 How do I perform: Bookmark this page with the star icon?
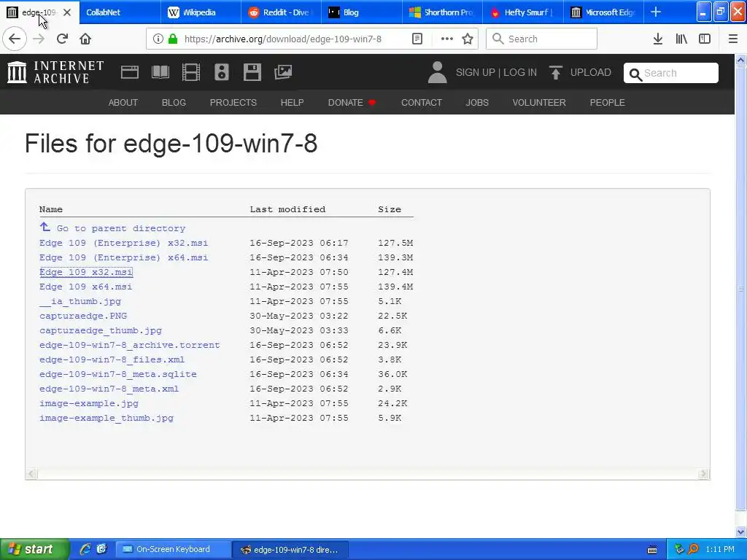[468, 39]
